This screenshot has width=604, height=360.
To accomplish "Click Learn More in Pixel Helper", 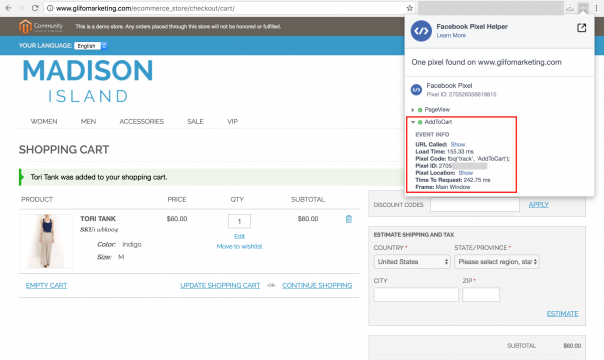I will tap(451, 35).
